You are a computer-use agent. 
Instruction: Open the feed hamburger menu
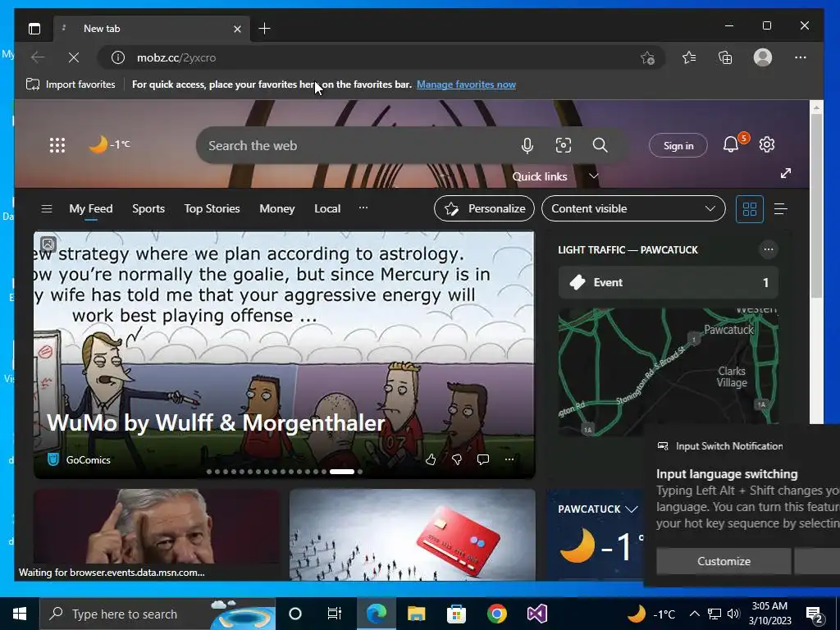[47, 208]
